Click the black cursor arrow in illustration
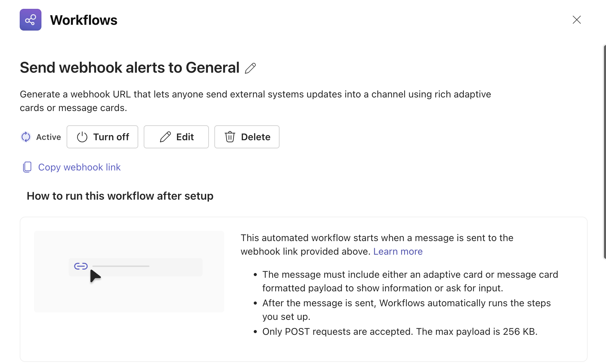This screenshot has height=364, width=606. (x=95, y=276)
